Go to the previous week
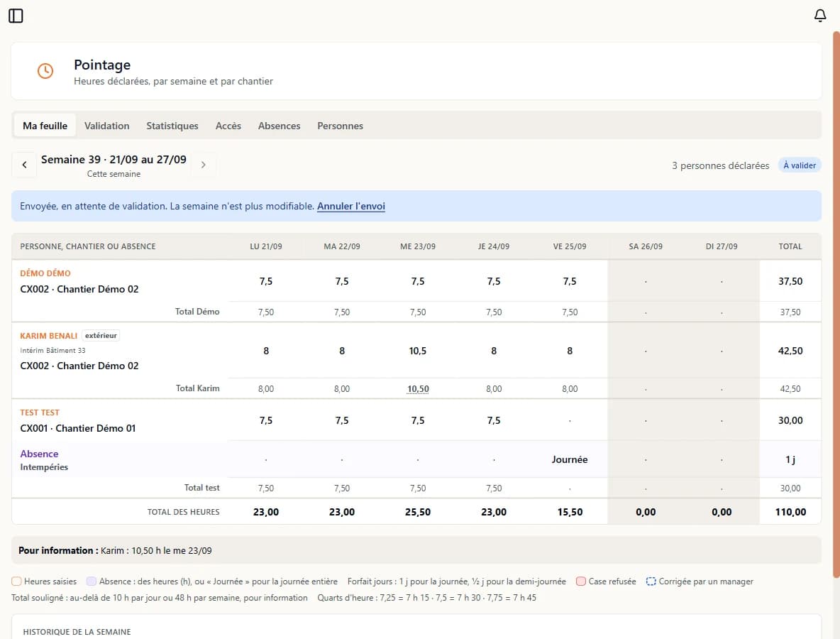The height and width of the screenshot is (639, 840). click(24, 165)
